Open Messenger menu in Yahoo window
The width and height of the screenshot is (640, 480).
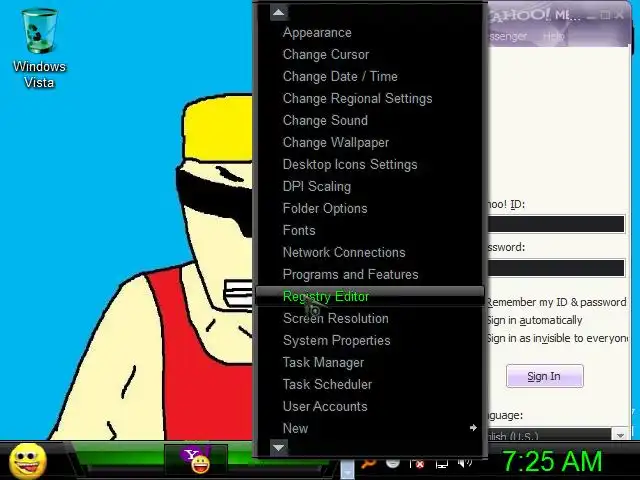click(507, 37)
